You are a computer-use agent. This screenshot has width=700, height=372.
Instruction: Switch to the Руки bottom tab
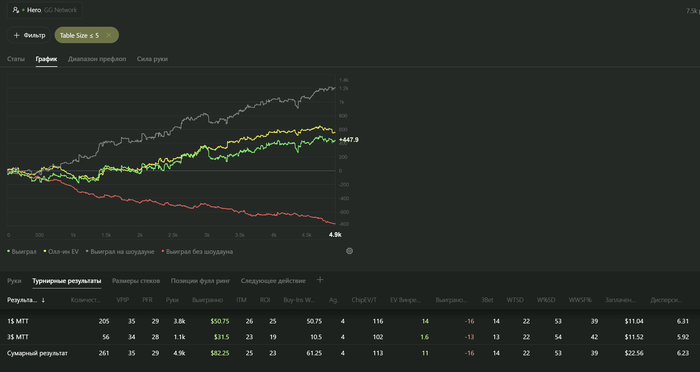pos(14,281)
